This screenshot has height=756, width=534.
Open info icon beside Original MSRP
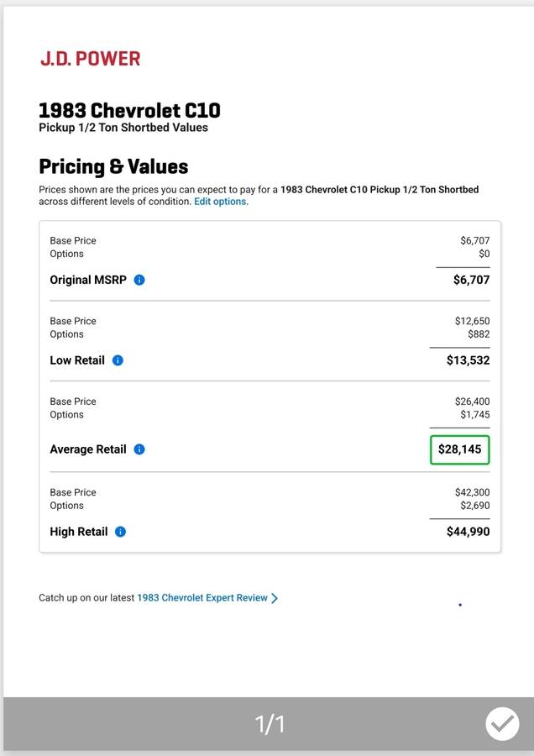139,280
